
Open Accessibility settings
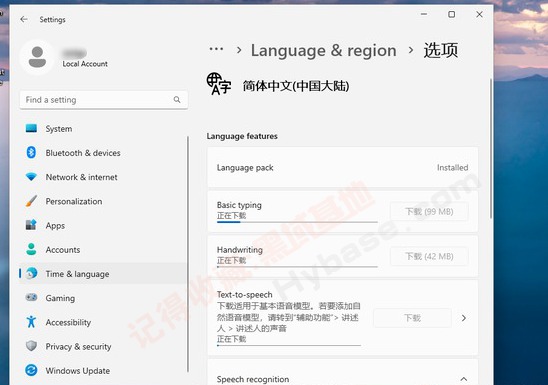(x=102, y=322)
